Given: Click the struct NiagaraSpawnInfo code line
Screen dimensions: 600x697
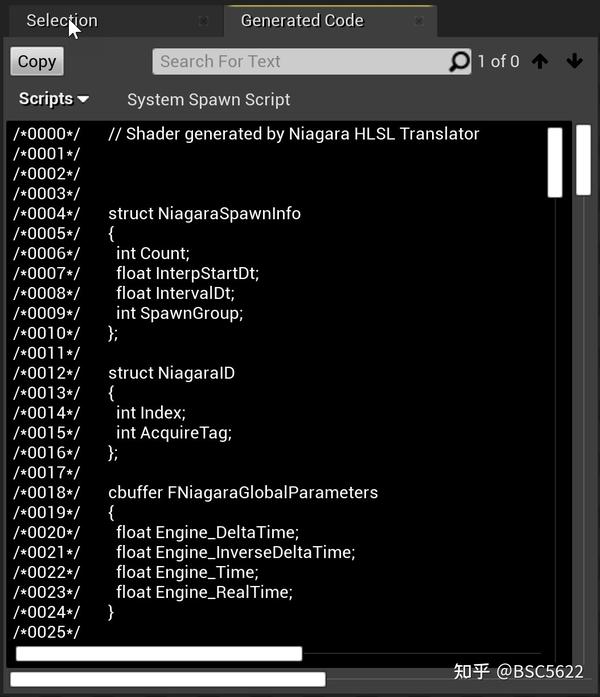Looking at the screenshot, I should coord(204,213).
